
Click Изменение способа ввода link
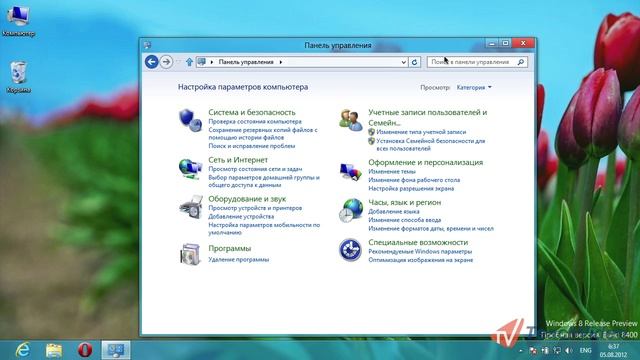coord(404,220)
